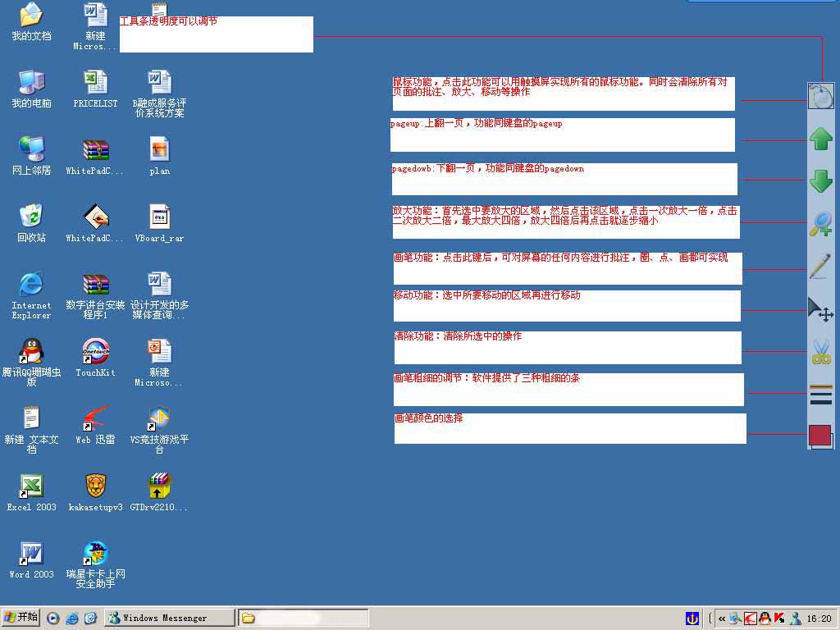Open the Windows Start button
This screenshot has width=840, height=630.
tap(21, 618)
